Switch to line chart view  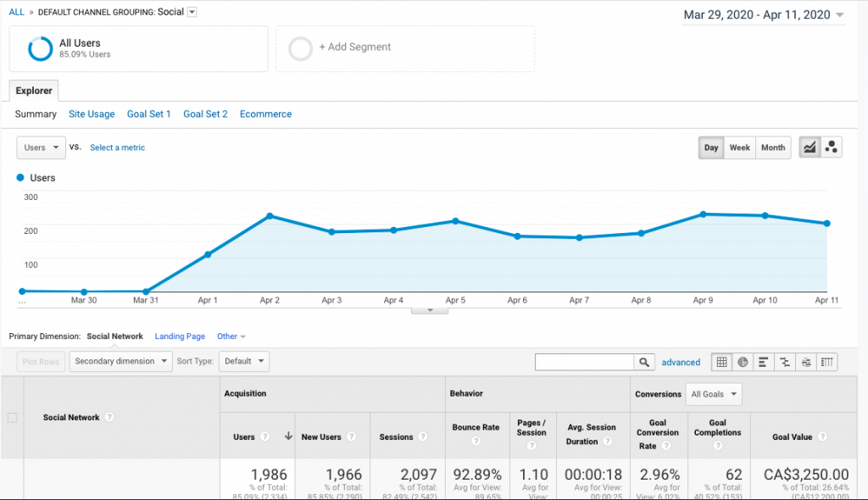pyautogui.click(x=810, y=147)
